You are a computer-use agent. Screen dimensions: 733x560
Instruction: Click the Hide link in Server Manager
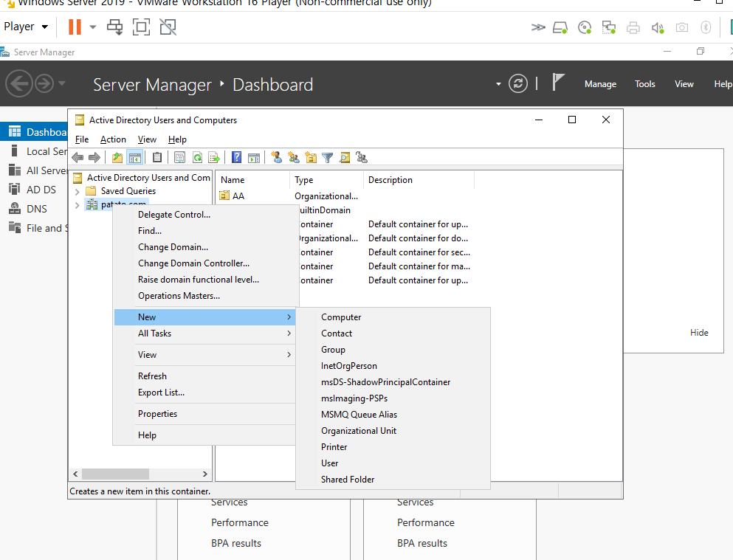699,333
